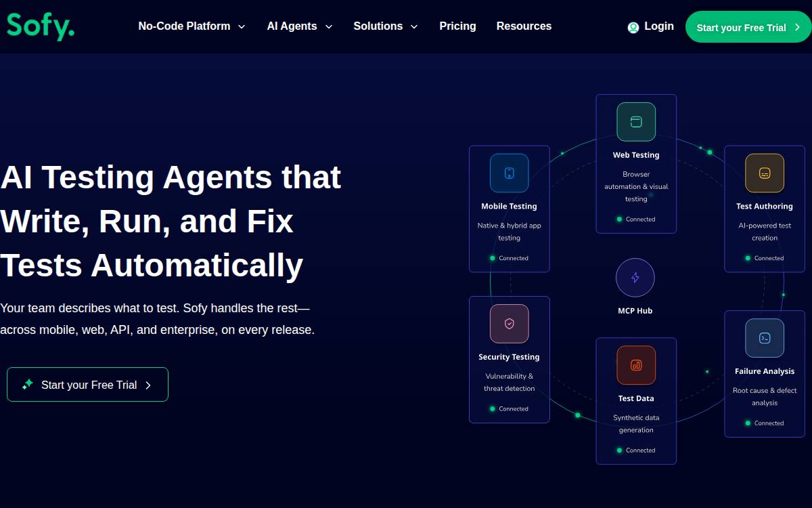Click the Login user avatar icon
This screenshot has width=812, height=508.
pos(633,27)
